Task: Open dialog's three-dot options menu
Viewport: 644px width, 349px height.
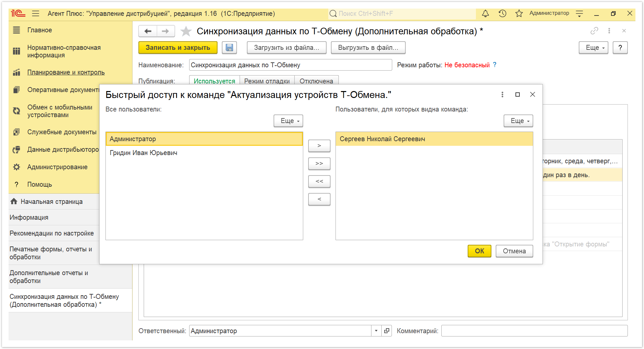Action: [x=502, y=95]
